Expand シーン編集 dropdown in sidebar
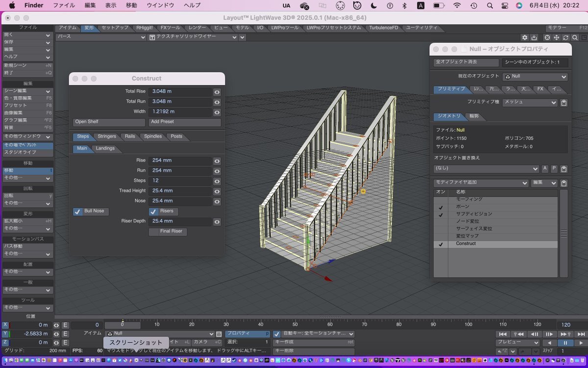The image size is (588, 368). [27, 91]
